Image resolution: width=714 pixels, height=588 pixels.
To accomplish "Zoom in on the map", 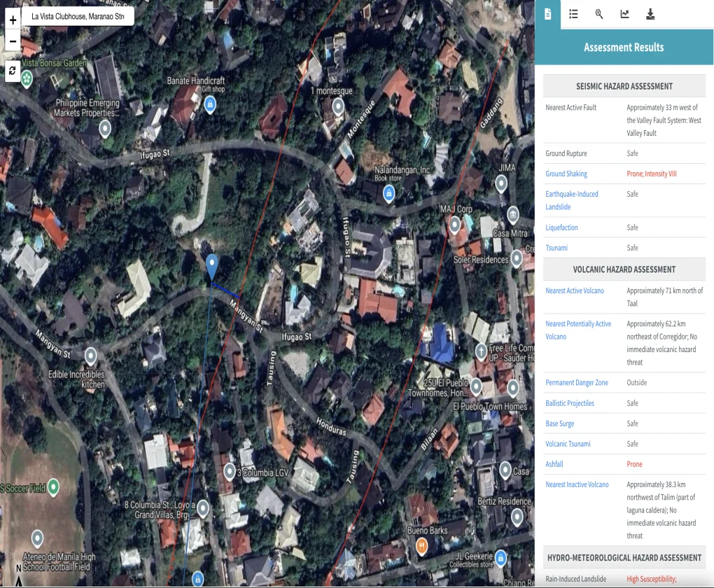I will [x=13, y=20].
